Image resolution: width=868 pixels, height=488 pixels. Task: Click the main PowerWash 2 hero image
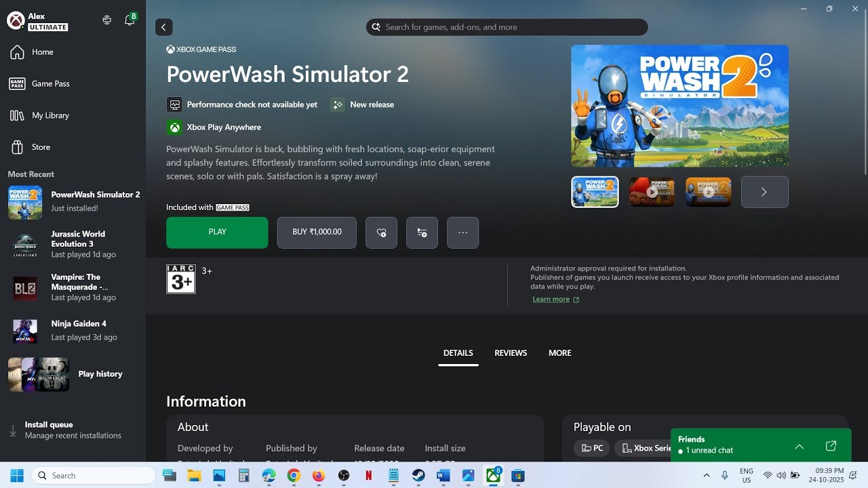click(x=679, y=106)
